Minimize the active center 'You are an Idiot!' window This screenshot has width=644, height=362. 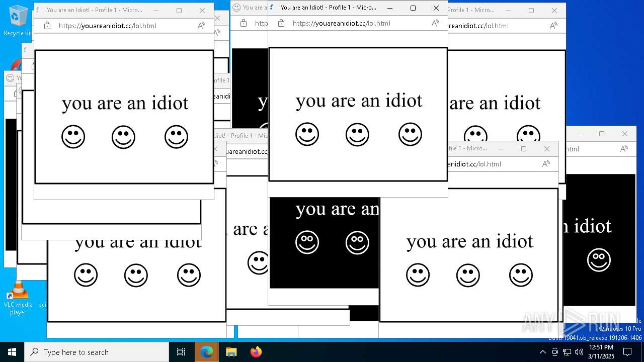click(x=390, y=8)
